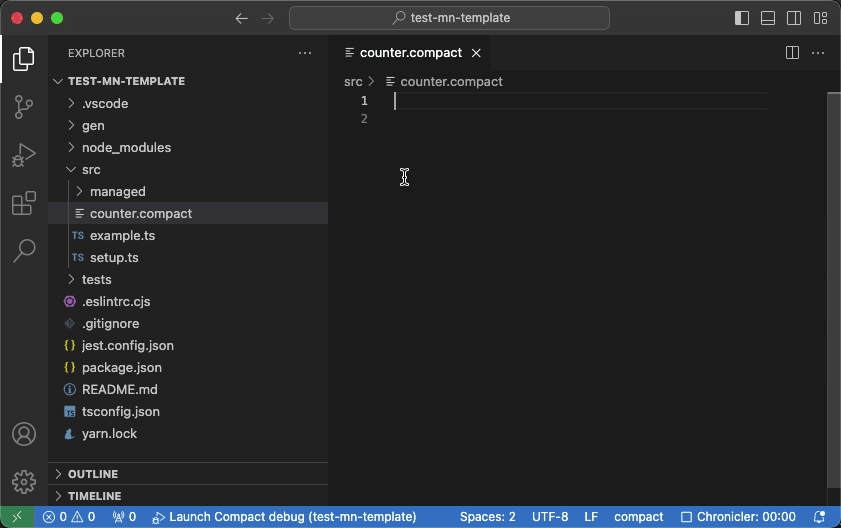Open Search view in activity bar
Screen dimensions: 841x528
pyautogui.click(x=24, y=251)
